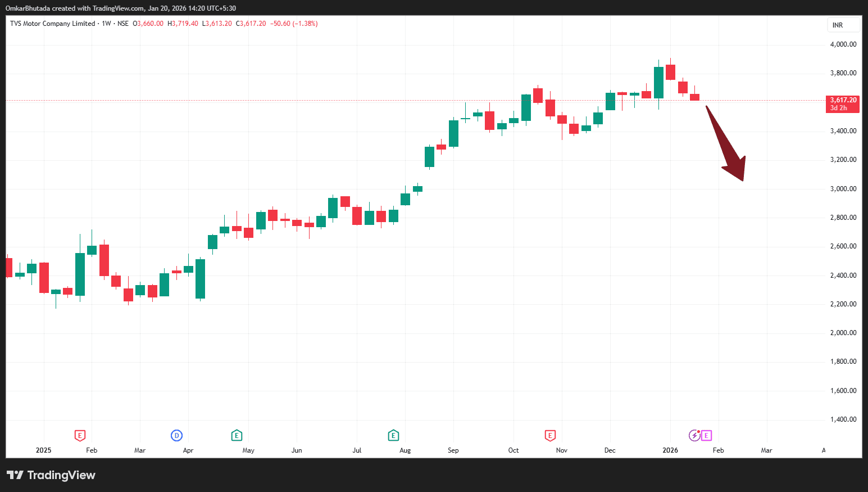Click the Jun label on time axis
Image resolution: width=868 pixels, height=492 pixels.
pyautogui.click(x=297, y=450)
